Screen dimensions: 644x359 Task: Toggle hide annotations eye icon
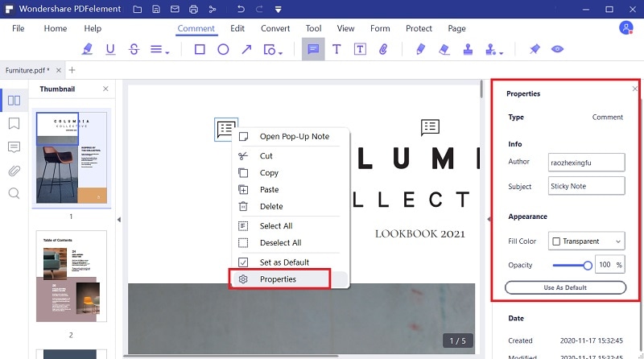[557, 49]
